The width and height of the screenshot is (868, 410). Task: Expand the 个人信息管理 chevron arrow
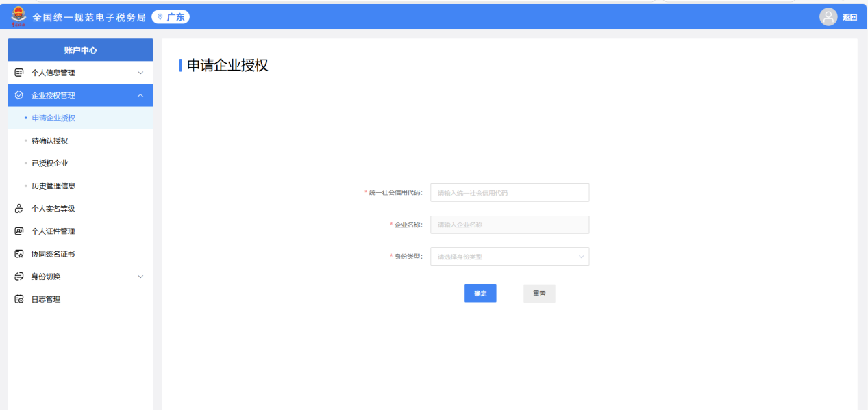tap(140, 73)
